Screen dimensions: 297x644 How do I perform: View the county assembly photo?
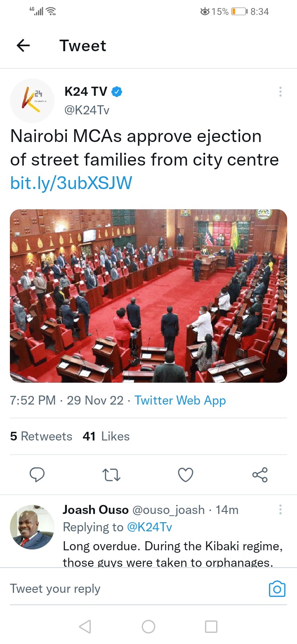[148, 296]
